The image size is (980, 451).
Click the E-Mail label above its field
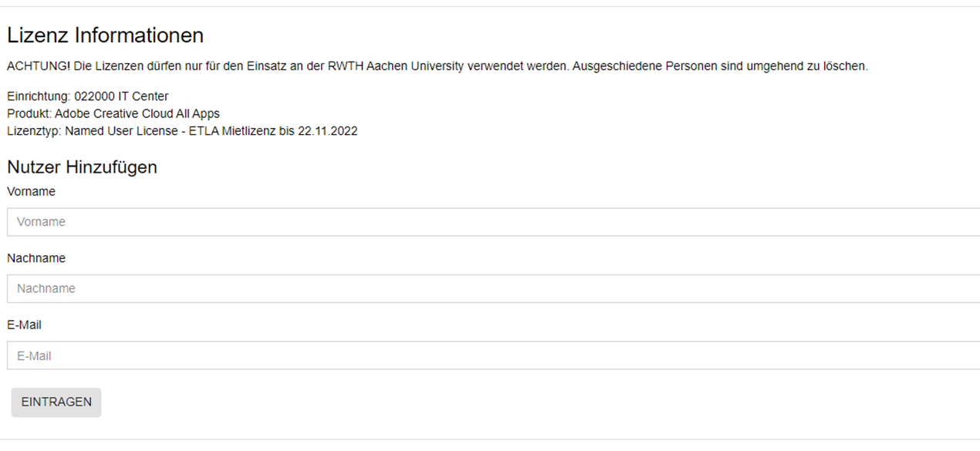pyautogui.click(x=24, y=325)
